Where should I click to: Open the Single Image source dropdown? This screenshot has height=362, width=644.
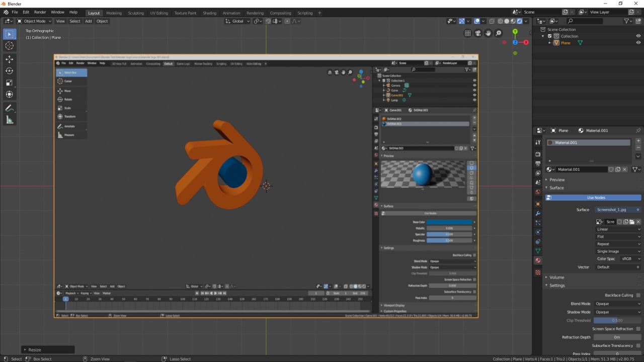coord(618,251)
